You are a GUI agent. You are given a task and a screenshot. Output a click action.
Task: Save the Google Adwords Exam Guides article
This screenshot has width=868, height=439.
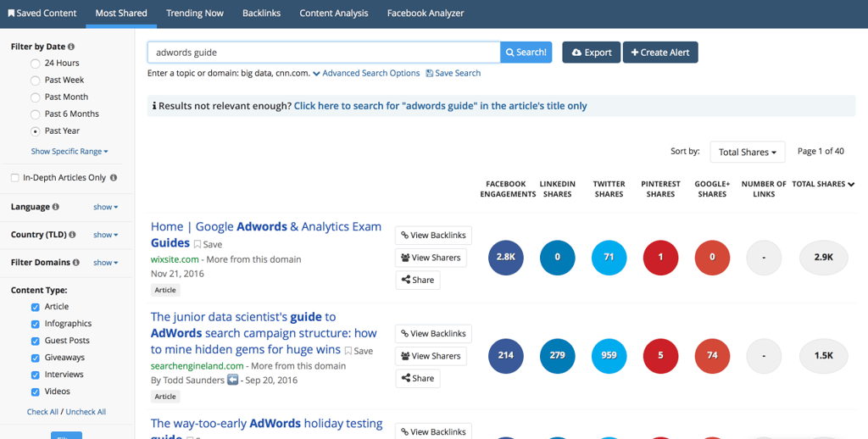[209, 244]
